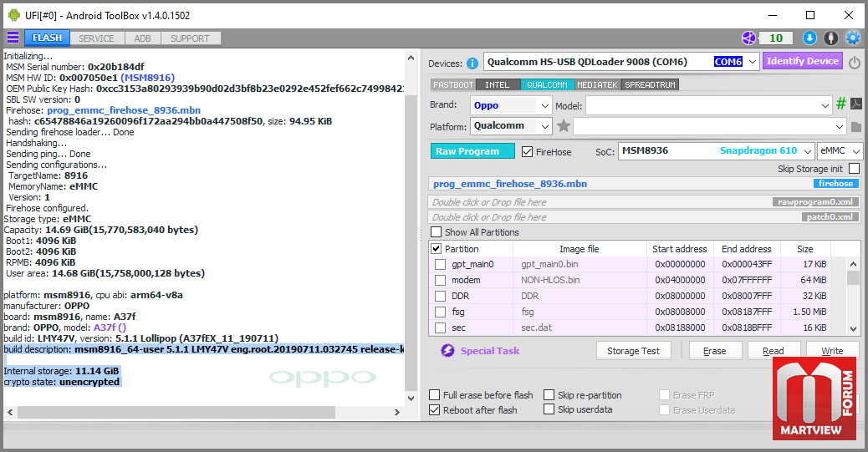This screenshot has width=868, height=452.
Task: Click the PDF document icon
Action: click(x=855, y=104)
